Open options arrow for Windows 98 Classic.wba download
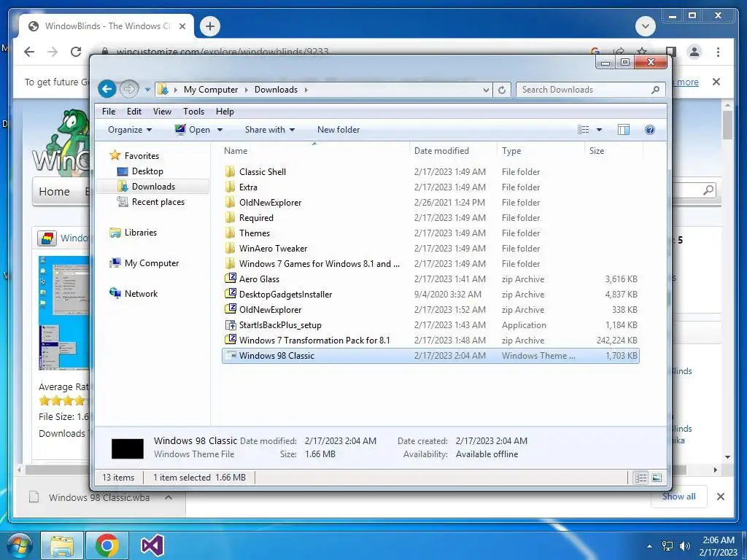This screenshot has height=560, width=747. 169,497
